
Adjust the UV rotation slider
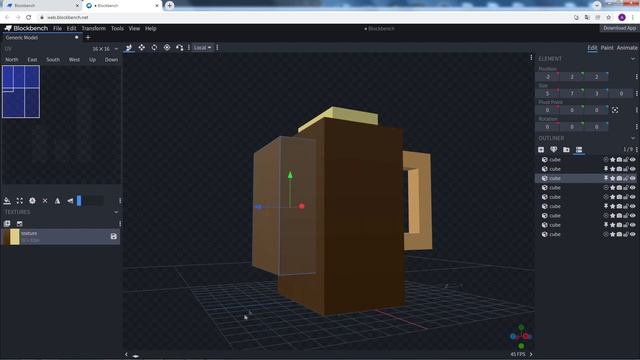pyautogui.click(x=90, y=200)
